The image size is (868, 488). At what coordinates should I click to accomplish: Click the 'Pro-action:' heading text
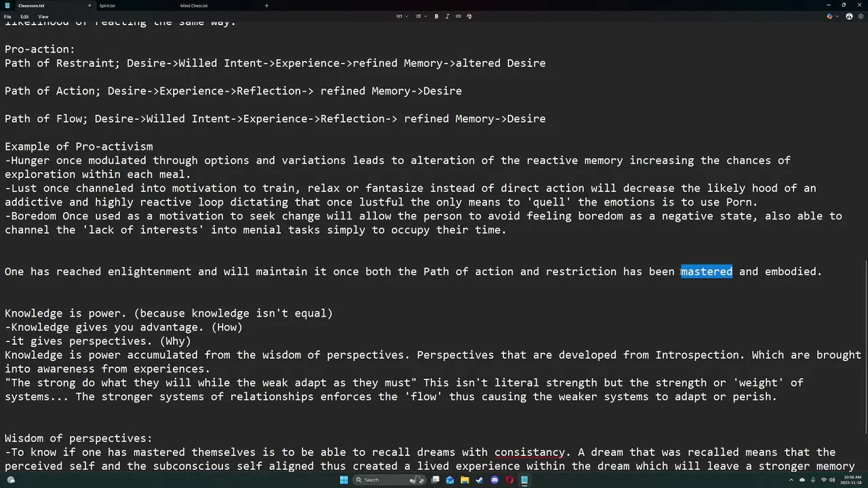pos(40,49)
